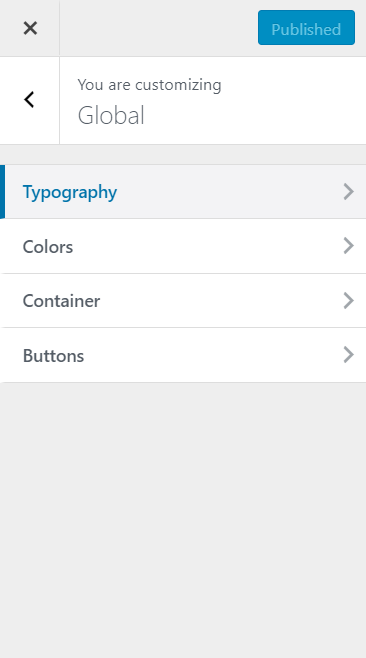Select the highlighted Typography text label
The width and height of the screenshot is (366, 658).
[70, 193]
